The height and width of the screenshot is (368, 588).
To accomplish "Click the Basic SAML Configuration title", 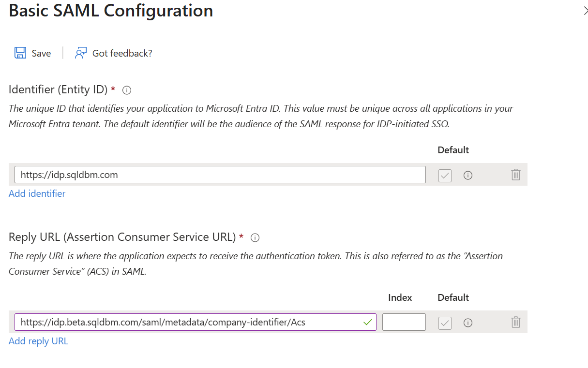I will [x=111, y=11].
